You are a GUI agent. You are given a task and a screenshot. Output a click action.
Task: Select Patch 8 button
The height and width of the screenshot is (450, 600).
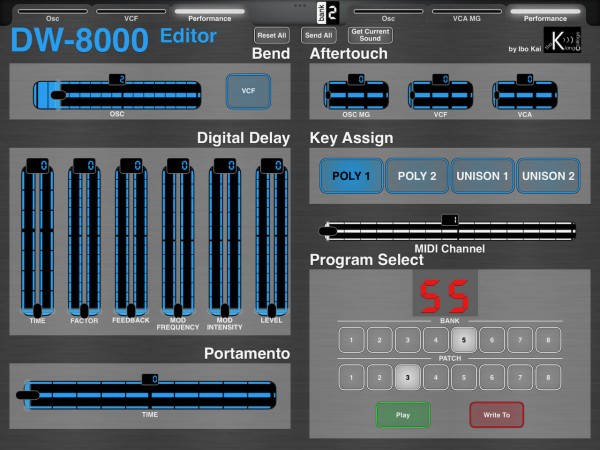pyautogui.click(x=548, y=377)
